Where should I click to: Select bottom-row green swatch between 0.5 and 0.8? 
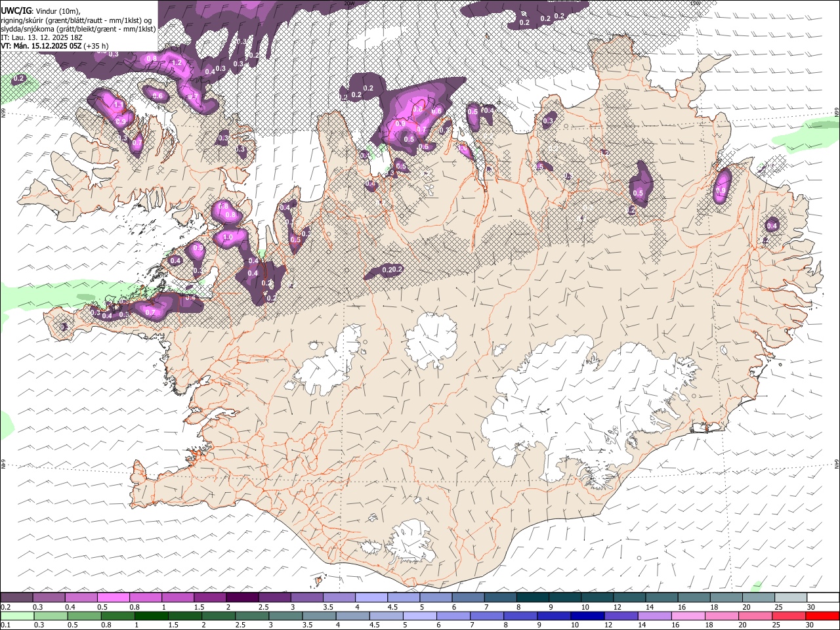117,616
